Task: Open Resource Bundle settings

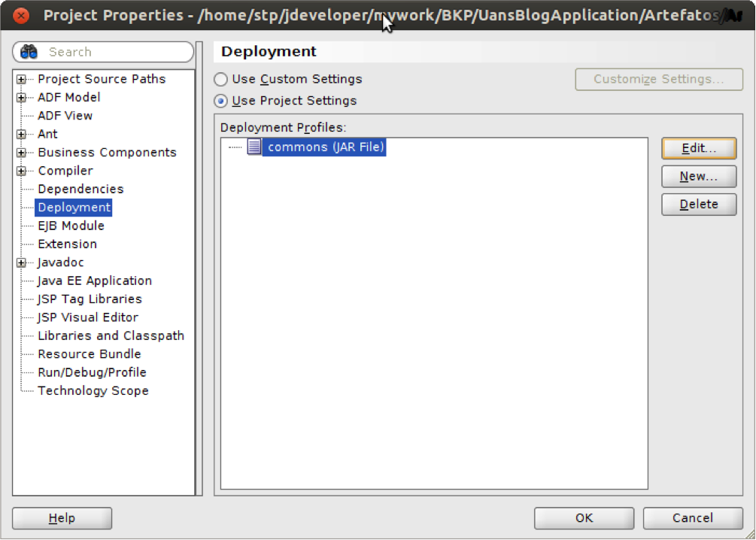Action: (x=90, y=354)
